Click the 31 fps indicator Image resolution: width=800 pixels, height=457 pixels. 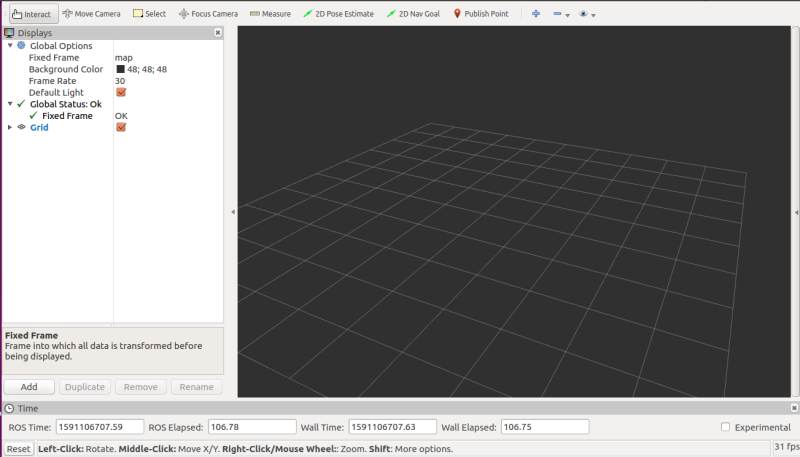(786, 447)
